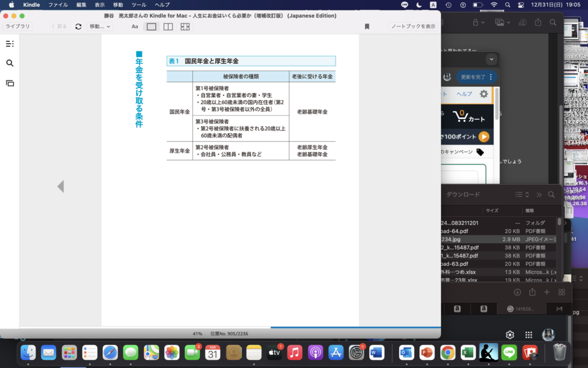The height and width of the screenshot is (368, 588).
Task: Switch to single-column page view
Action: point(152,26)
